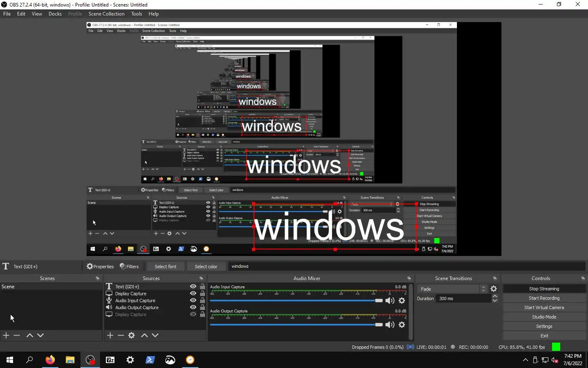Open PowerShell from the taskbar
Image resolution: width=588 pixels, height=368 pixels.
click(x=150, y=360)
